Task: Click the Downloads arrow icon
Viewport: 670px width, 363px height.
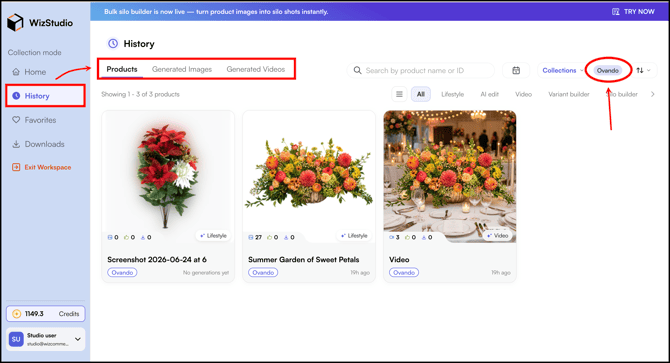Action: coord(16,144)
